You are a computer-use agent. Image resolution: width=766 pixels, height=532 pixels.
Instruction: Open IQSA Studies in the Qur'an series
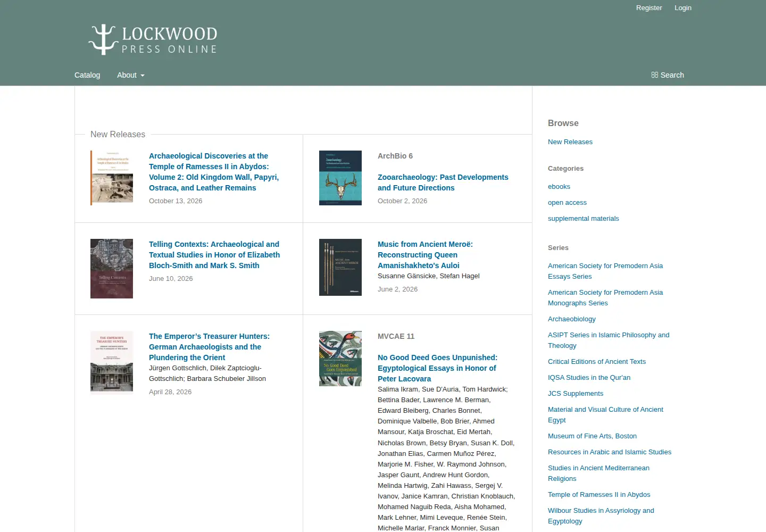click(x=589, y=378)
